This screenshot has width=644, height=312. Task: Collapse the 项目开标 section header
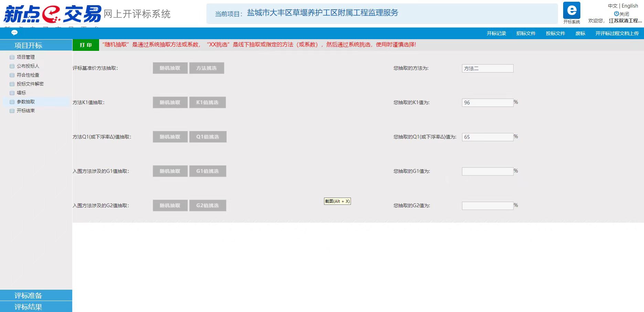click(x=28, y=45)
